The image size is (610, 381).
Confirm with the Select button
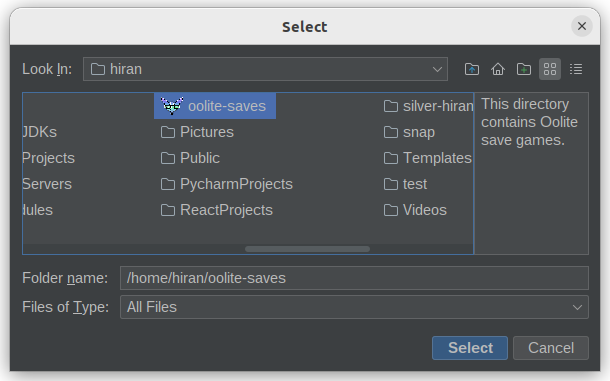(470, 348)
